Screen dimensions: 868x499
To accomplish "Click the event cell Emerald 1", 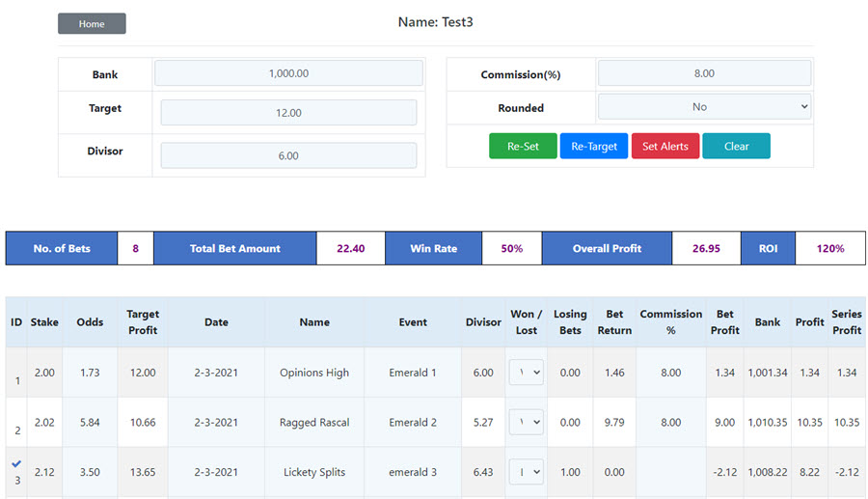I will coord(413,373).
